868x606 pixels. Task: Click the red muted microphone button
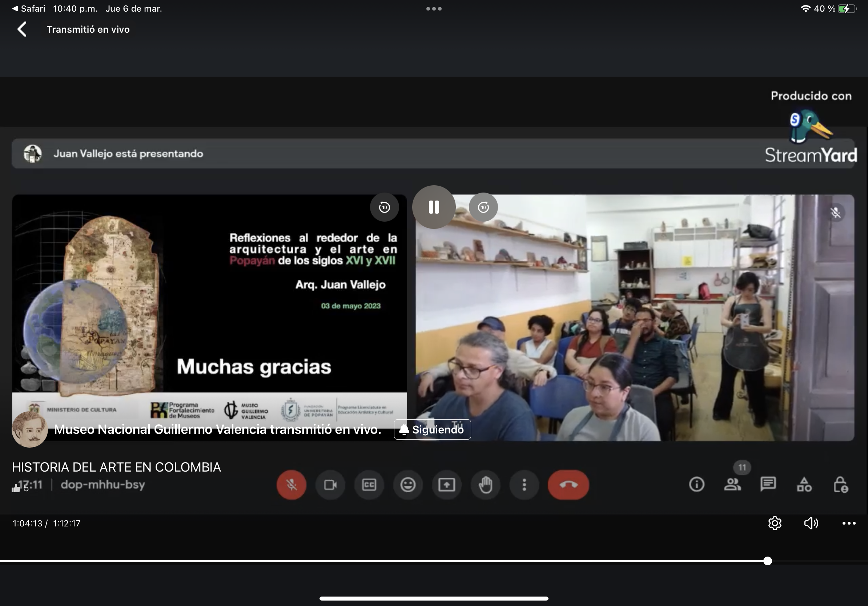[x=291, y=485]
